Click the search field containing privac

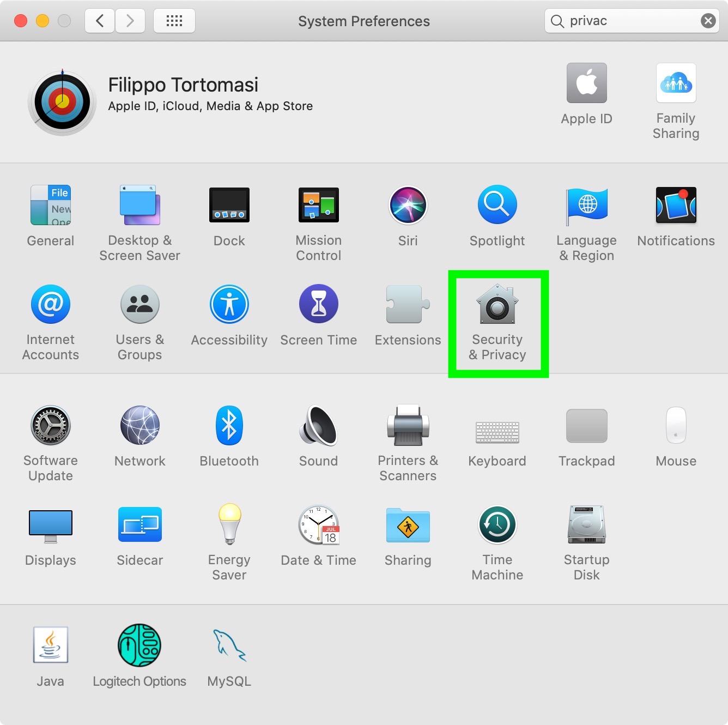point(632,21)
